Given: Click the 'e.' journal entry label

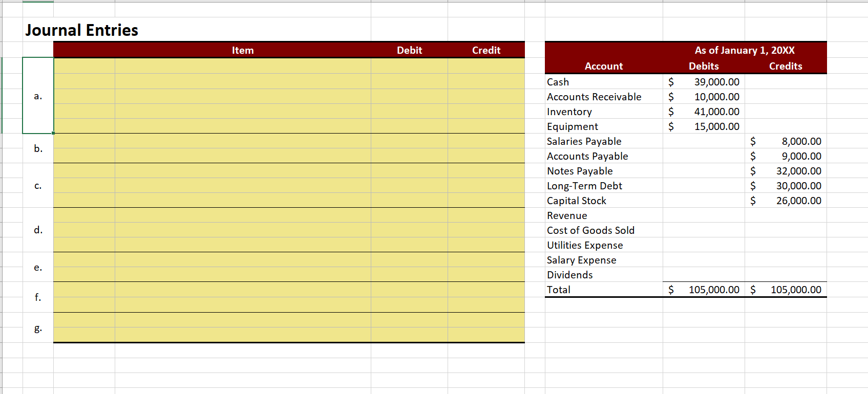Looking at the screenshot, I should pos(38,267).
